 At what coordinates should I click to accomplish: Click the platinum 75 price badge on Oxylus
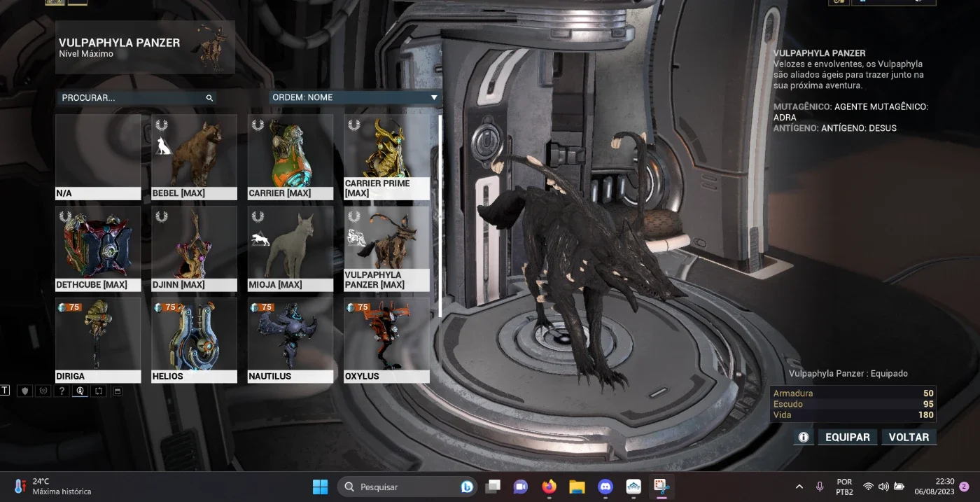[x=358, y=307]
